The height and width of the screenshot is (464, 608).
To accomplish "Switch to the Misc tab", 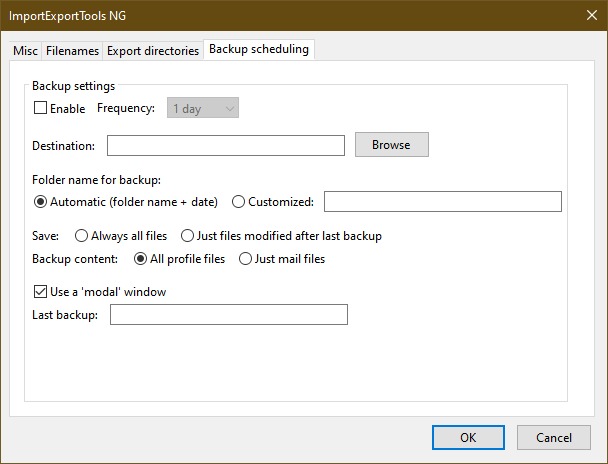I will pos(25,51).
